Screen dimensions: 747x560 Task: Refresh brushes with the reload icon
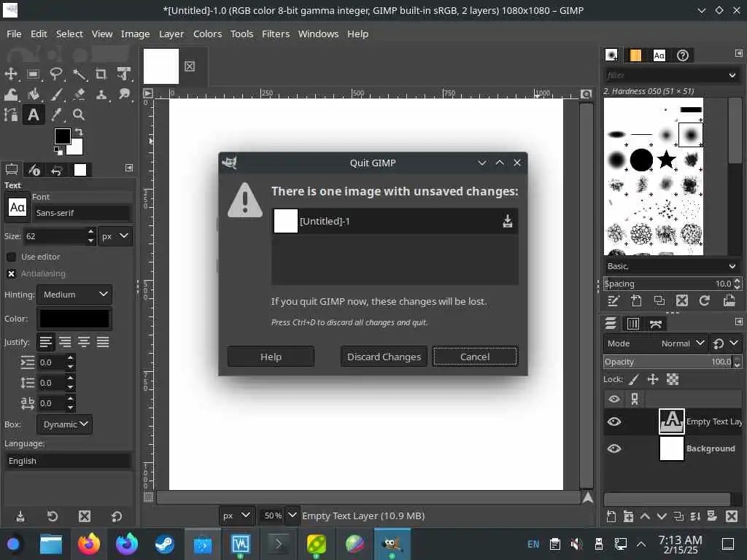coord(705,301)
